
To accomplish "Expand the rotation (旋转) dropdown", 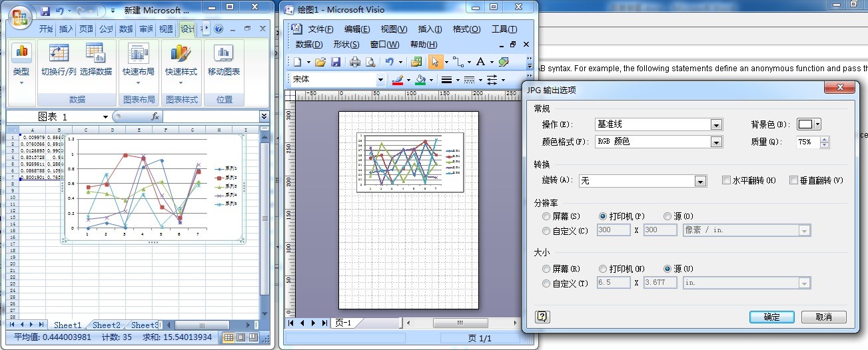I will pos(700,181).
